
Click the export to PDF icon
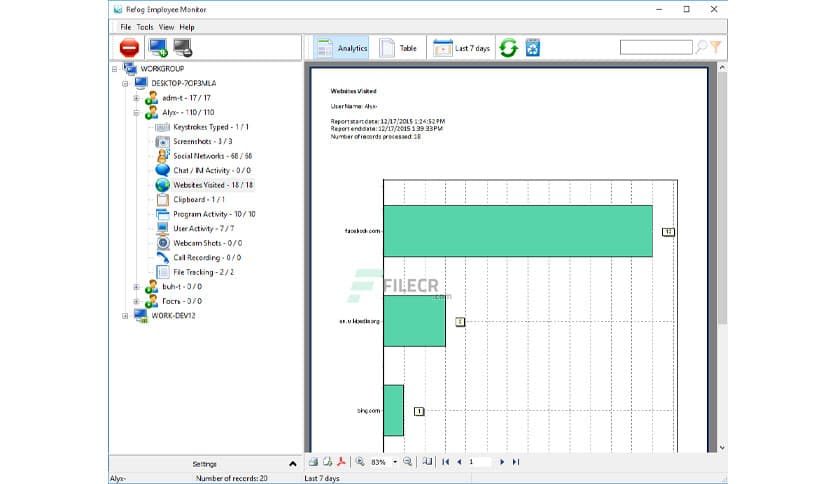tap(341, 462)
